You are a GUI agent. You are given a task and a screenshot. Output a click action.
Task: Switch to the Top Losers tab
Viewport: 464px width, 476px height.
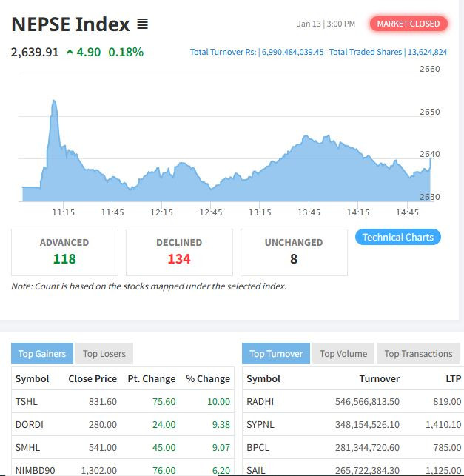[x=104, y=354]
